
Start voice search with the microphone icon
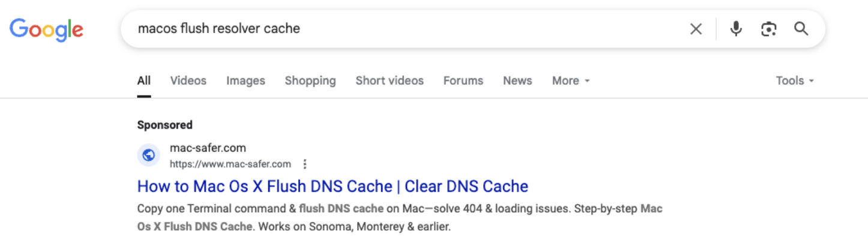[x=736, y=29]
